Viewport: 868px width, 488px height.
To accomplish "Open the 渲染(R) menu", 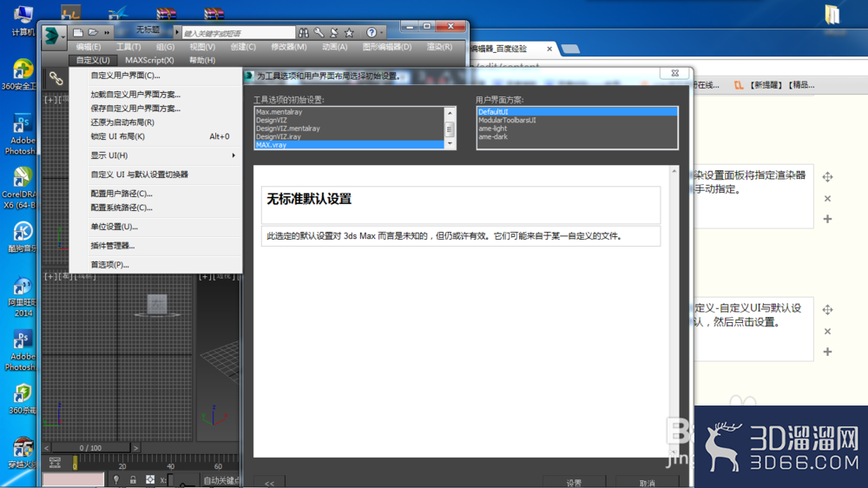I will 439,47.
